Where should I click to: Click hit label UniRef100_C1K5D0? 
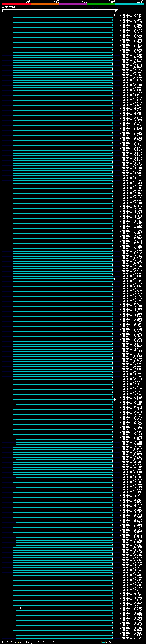point(131,180)
